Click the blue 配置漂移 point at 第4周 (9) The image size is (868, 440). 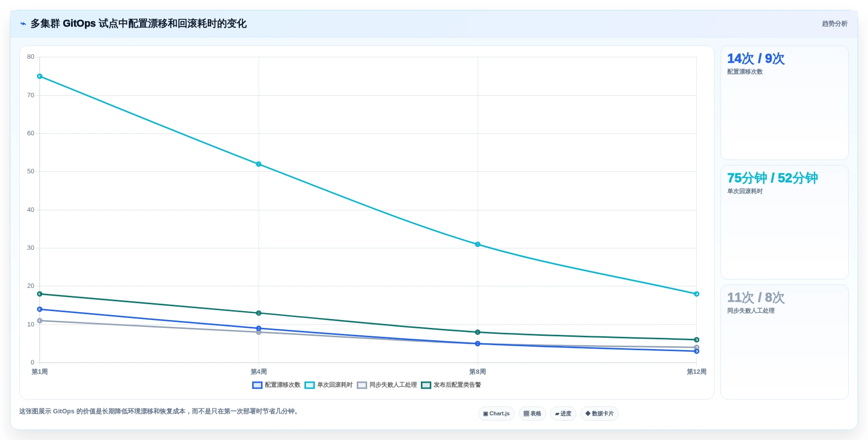(259, 328)
